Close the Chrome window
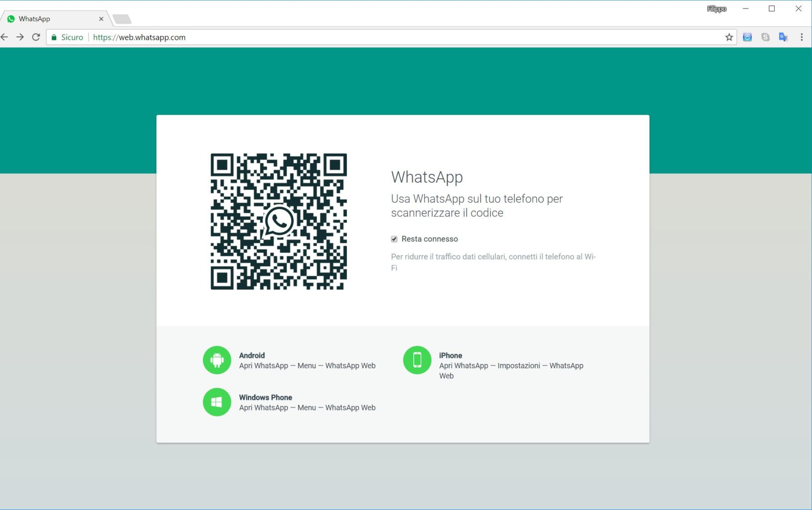This screenshot has height=510, width=812. [798, 8]
